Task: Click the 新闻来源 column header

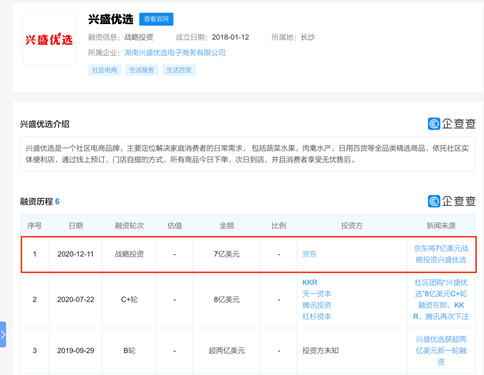Action: pos(441,226)
